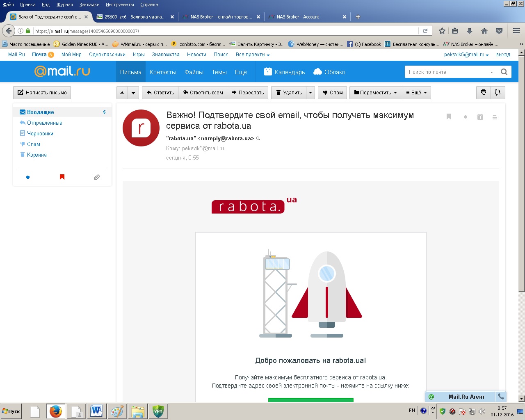Toggle the unread dot for this message
This screenshot has width=525, height=420.
click(465, 117)
